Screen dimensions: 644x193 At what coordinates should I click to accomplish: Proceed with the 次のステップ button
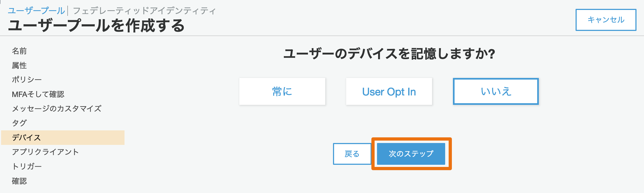(411, 154)
